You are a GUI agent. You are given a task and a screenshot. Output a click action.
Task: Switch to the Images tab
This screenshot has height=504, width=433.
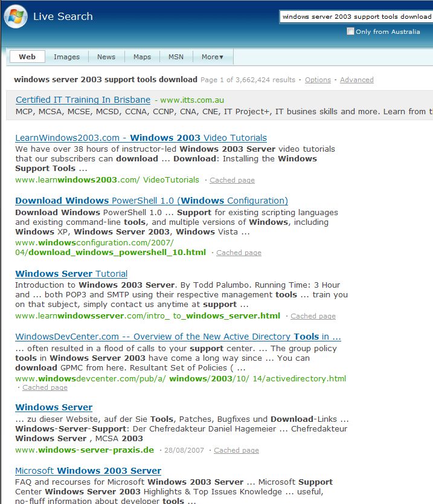tap(66, 57)
